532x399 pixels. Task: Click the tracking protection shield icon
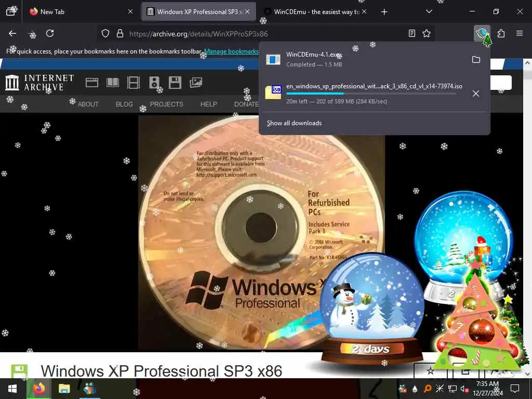tap(105, 33)
